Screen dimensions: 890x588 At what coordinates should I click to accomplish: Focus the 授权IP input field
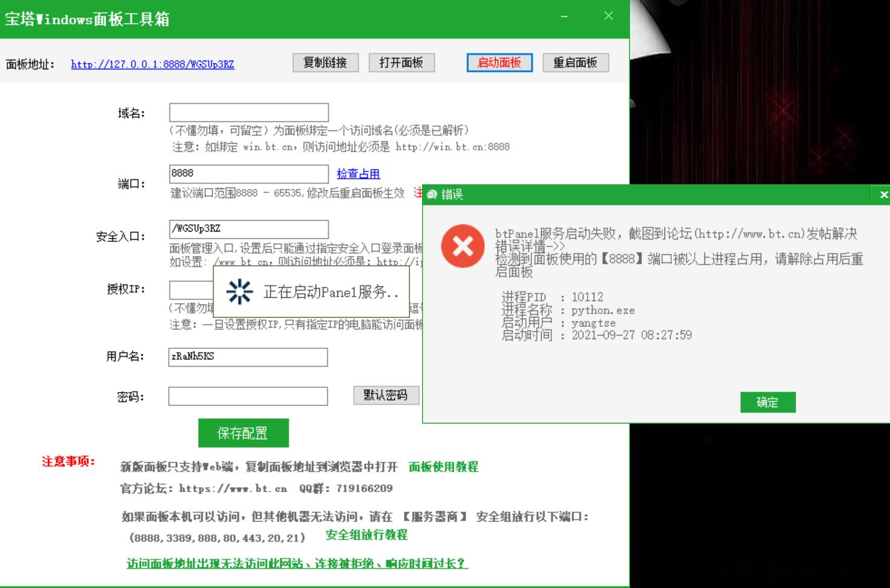point(191,289)
